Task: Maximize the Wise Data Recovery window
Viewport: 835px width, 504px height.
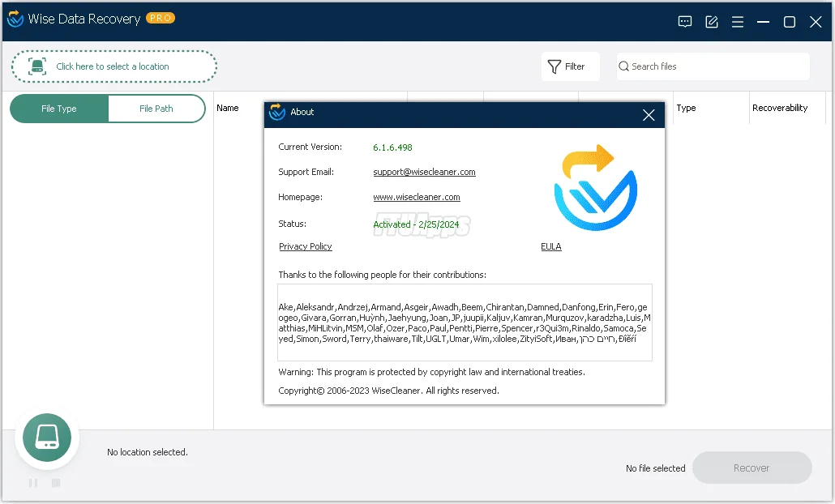Action: pyautogui.click(x=790, y=22)
